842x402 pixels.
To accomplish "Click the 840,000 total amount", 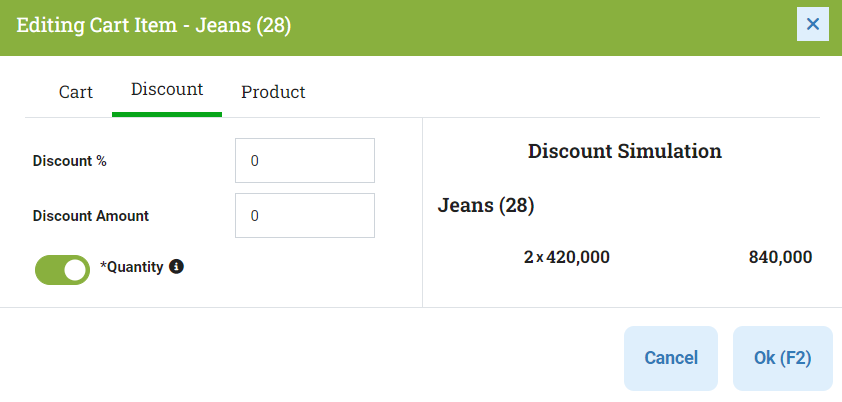I will coord(780,258).
